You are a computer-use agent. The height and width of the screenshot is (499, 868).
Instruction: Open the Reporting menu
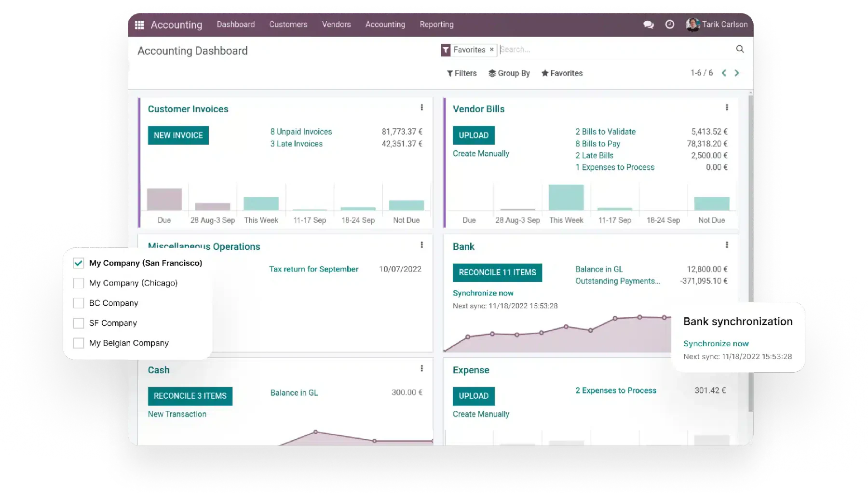[436, 25]
